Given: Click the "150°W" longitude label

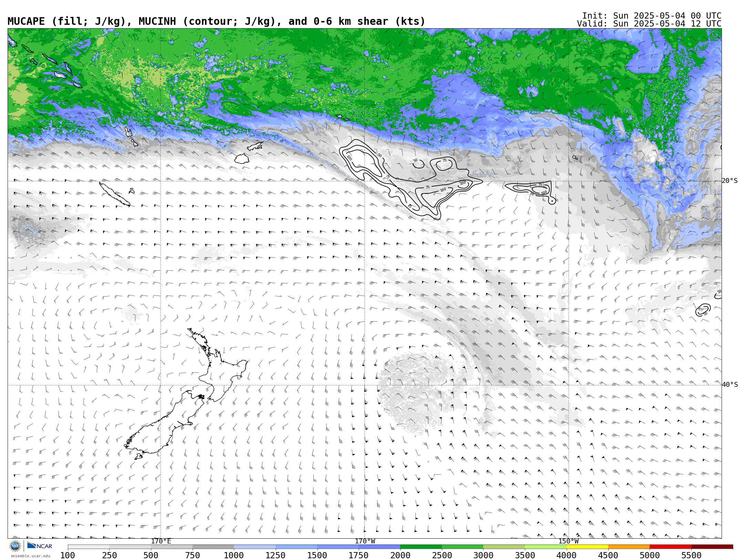Looking at the screenshot, I should coord(568,541).
